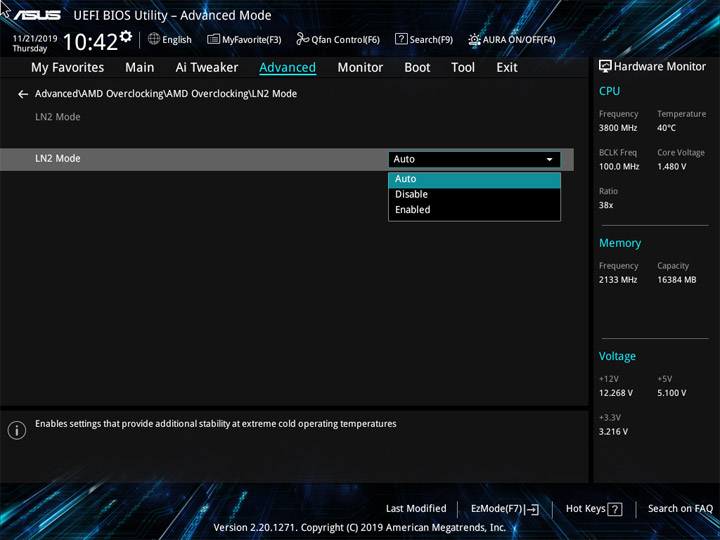This screenshot has width=720, height=540.
Task: Click the CPU section heading
Action: 609,91
